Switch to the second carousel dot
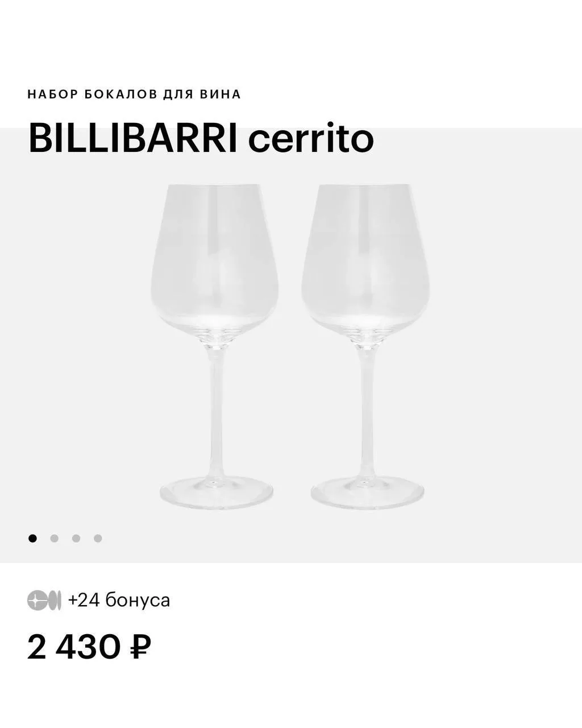Image resolution: width=582 pixels, height=728 pixels. click(55, 538)
